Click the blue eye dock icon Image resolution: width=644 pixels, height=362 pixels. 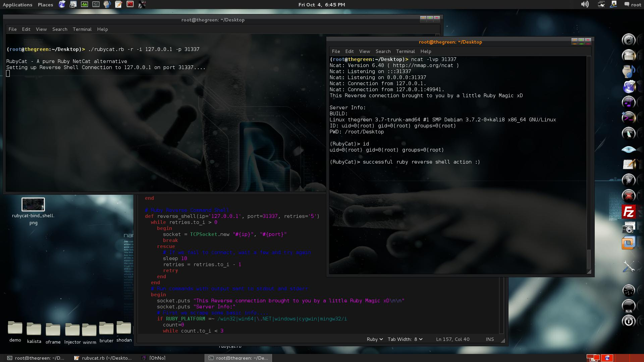[x=629, y=149]
